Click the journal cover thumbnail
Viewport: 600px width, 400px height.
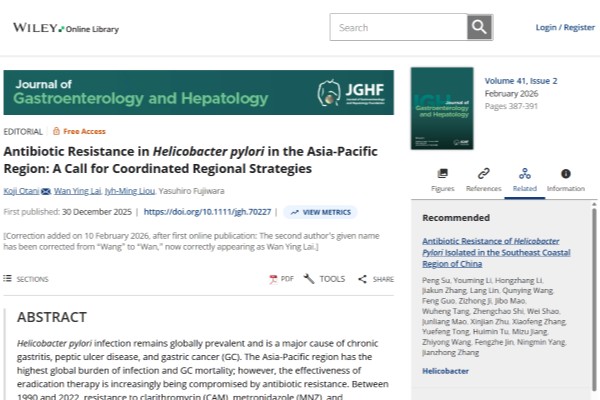click(441, 108)
